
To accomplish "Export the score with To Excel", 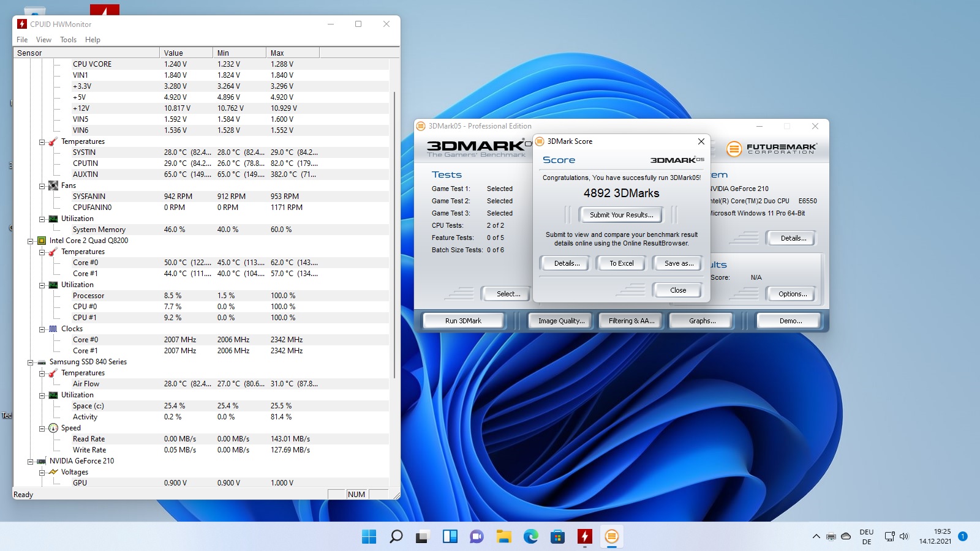I will pos(622,263).
